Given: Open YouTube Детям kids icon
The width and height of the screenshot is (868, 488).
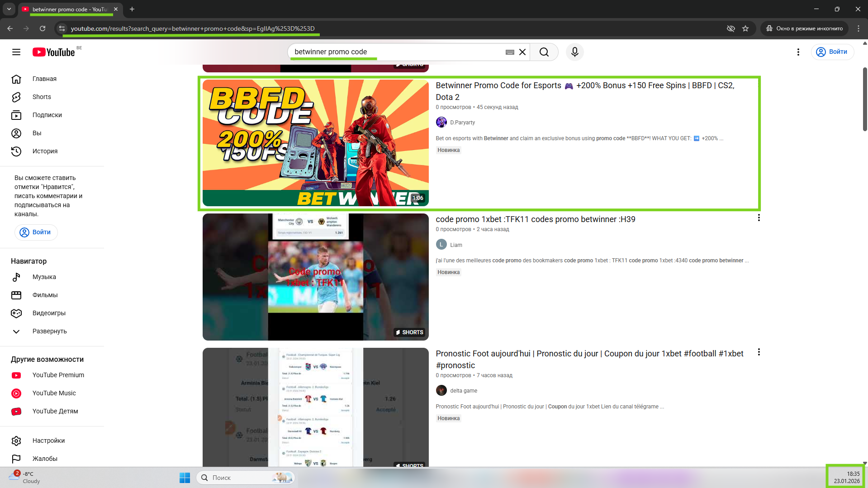Looking at the screenshot, I should [x=16, y=412].
